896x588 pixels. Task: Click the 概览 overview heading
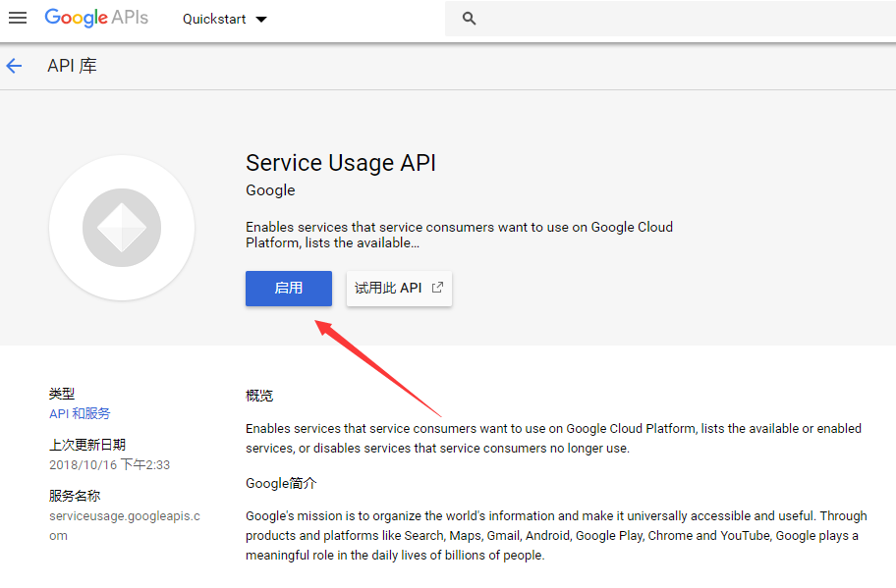pos(259,396)
